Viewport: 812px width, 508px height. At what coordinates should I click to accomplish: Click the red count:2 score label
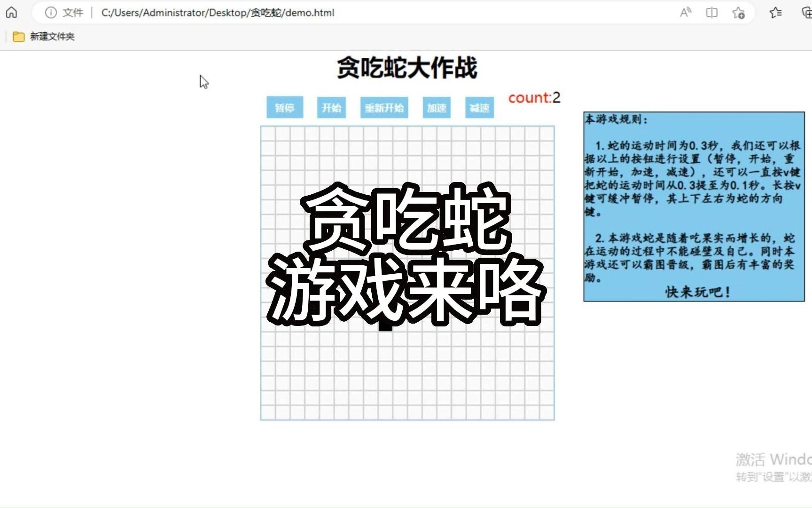534,97
